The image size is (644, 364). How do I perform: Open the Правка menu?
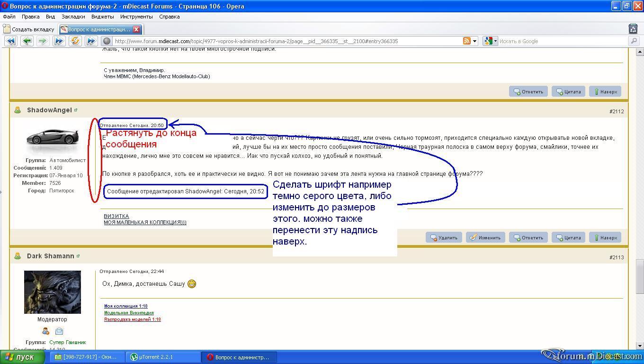31,17
